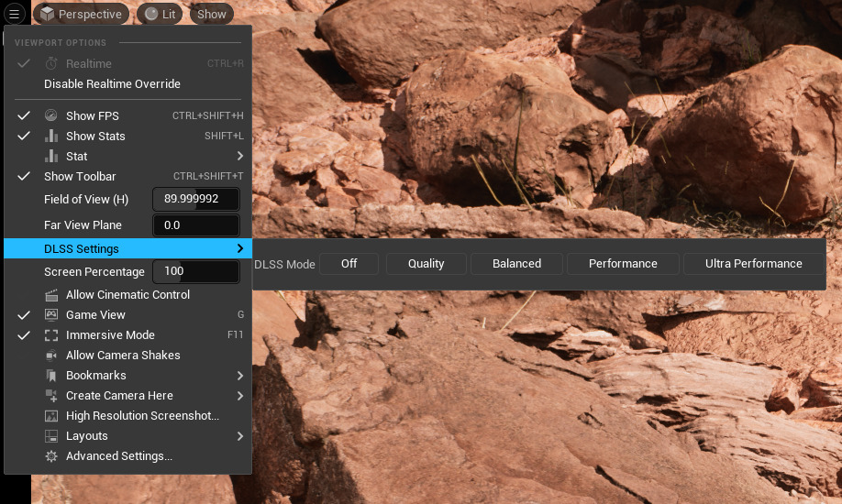Click the Lit sphere icon
This screenshot has height=504, width=842.
(151, 14)
